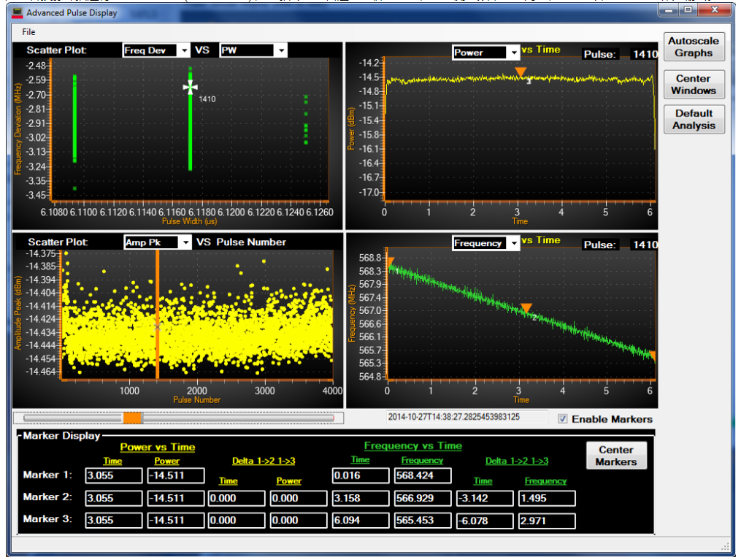Click the Default Analysis button
741x560 pixels.
(693, 120)
